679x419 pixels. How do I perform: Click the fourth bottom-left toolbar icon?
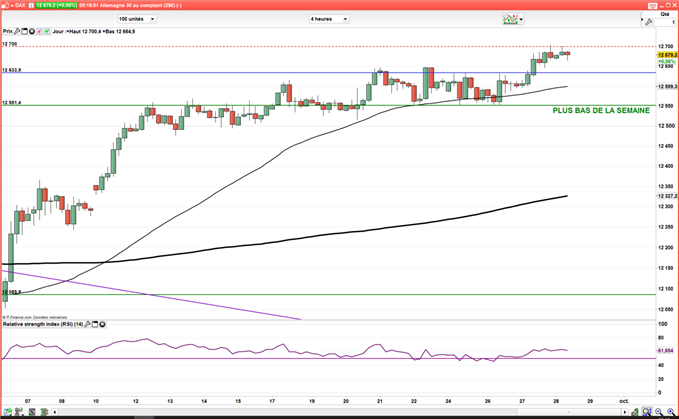(44, 412)
